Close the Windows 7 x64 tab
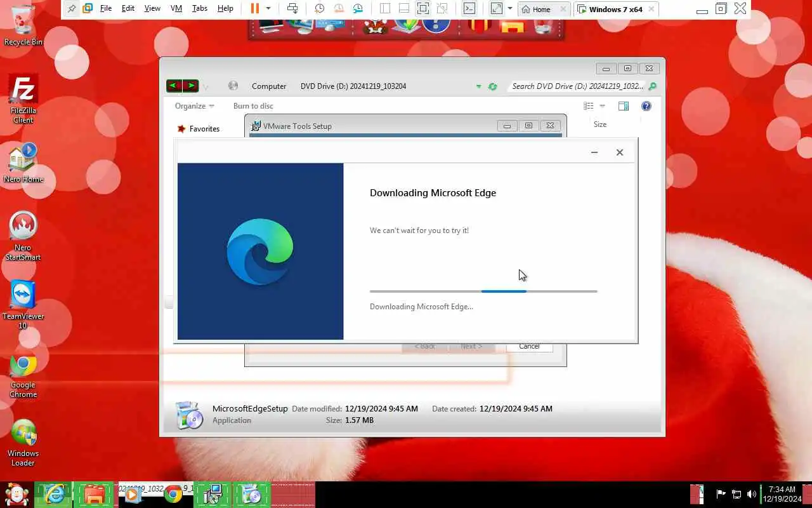The height and width of the screenshot is (508, 812). click(652, 10)
